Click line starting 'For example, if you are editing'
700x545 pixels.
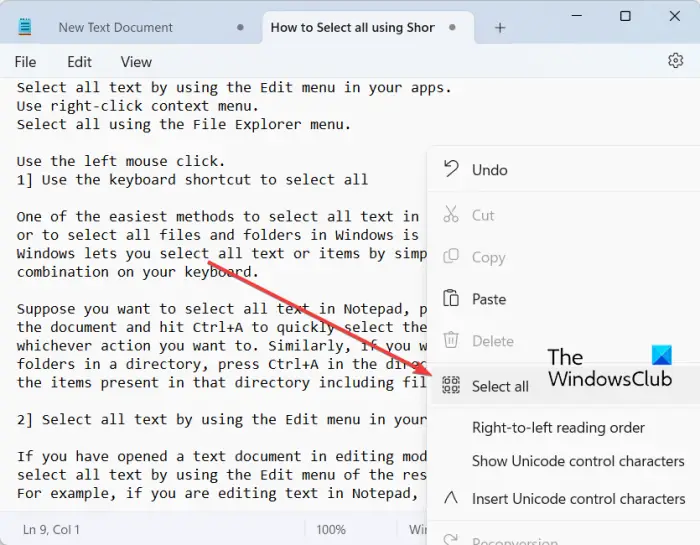tap(217, 493)
